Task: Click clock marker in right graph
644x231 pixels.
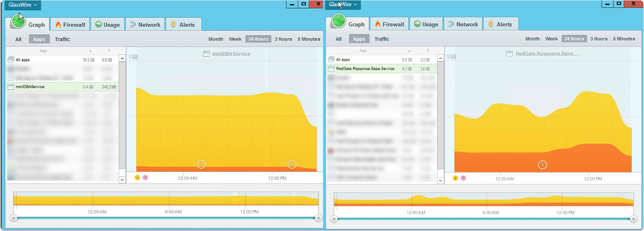Action: 543,165
